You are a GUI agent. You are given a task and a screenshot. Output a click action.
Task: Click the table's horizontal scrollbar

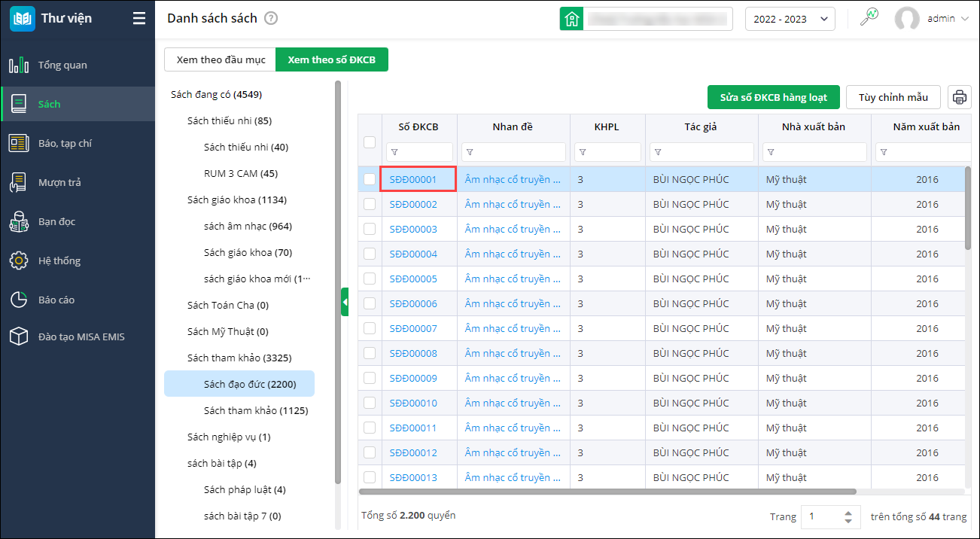(x=608, y=492)
